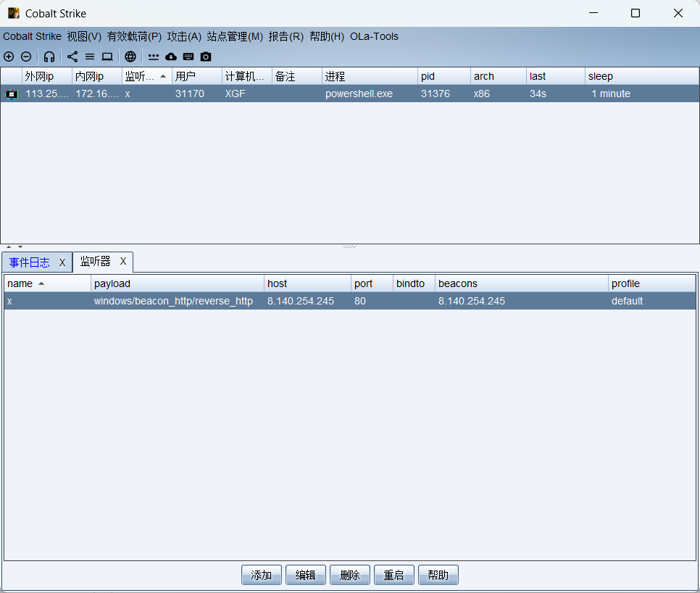Open the 站点管理(M) menu
This screenshot has height=593, width=700.
(235, 37)
